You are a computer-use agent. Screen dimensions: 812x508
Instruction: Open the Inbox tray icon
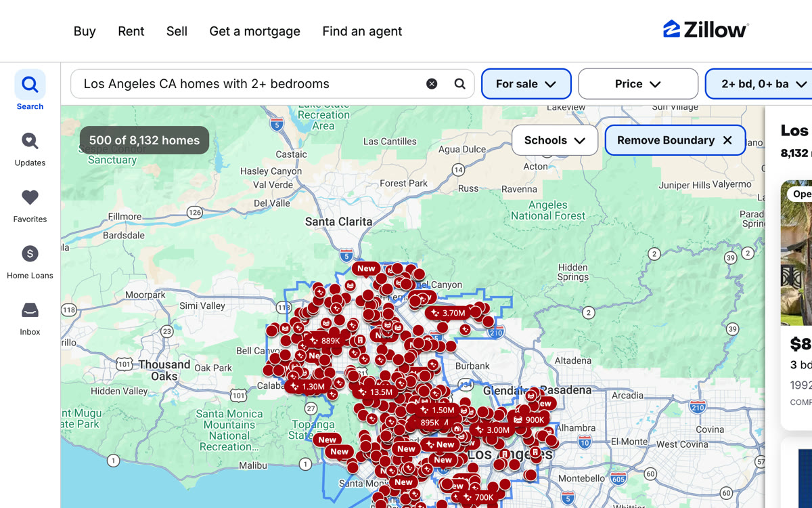coord(30,310)
